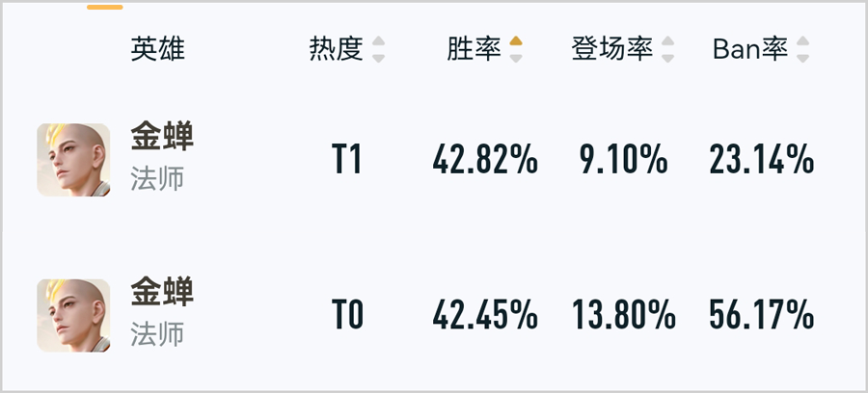Sort the table by 热度 header
This screenshot has width=868, height=393.
pos(336,49)
